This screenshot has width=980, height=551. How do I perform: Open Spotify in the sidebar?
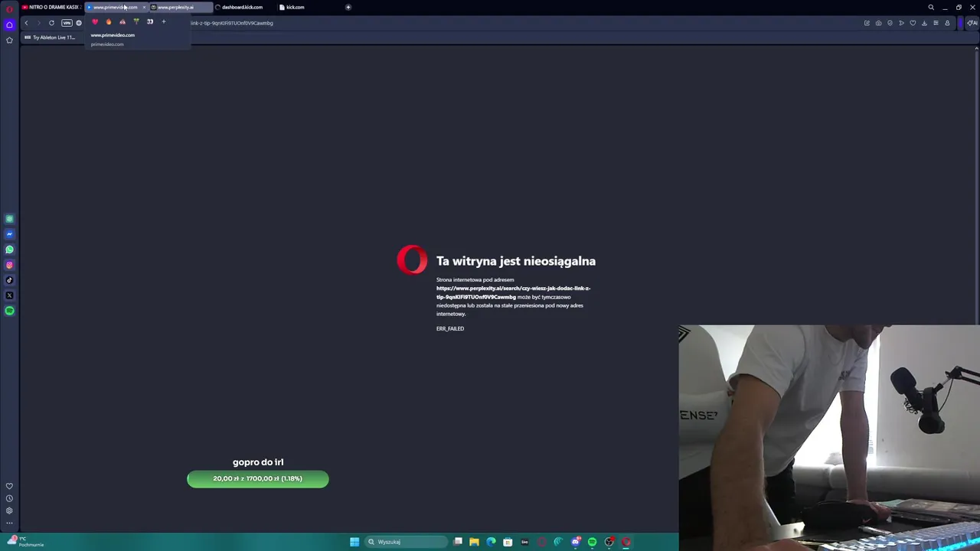point(9,311)
